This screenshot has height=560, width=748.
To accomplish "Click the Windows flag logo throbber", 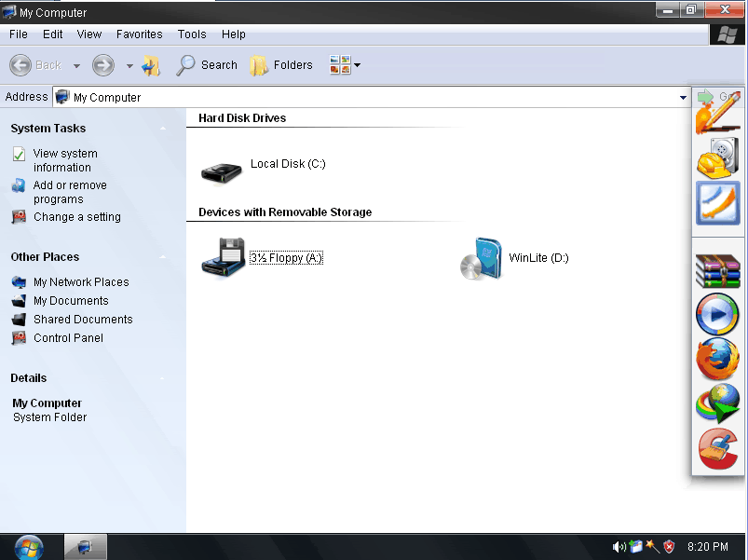I will tap(727, 34).
